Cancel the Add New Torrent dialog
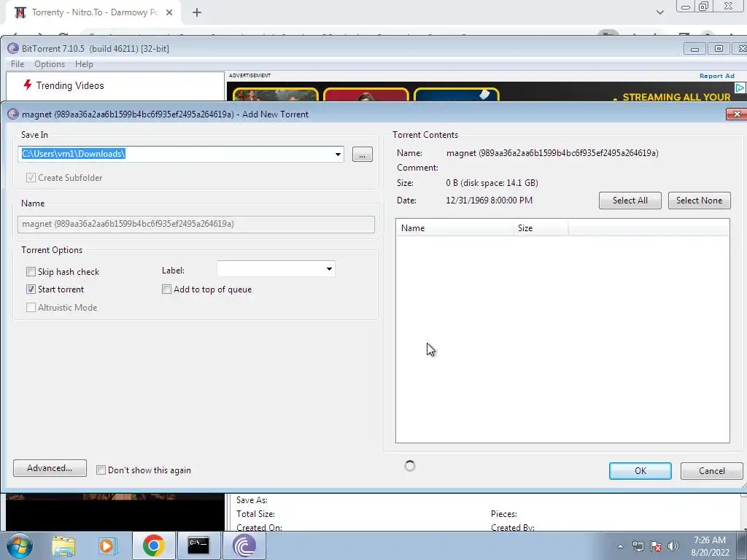747x560 pixels. (712, 471)
